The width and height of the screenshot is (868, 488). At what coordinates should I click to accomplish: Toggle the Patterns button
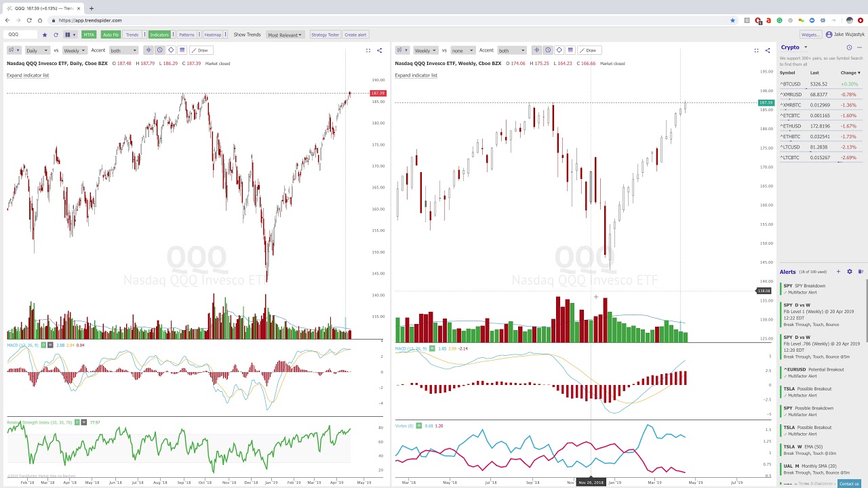pyautogui.click(x=186, y=35)
